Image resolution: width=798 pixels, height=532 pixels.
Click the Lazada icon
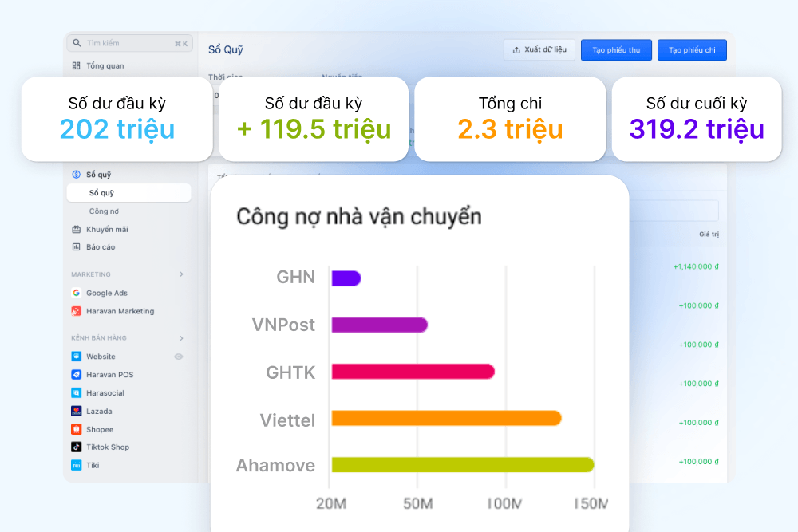click(x=77, y=411)
